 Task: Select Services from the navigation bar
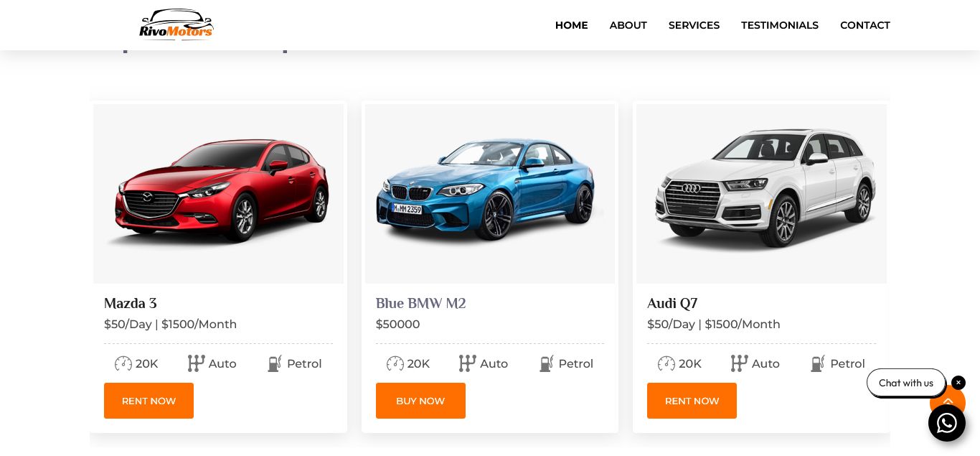694,25
